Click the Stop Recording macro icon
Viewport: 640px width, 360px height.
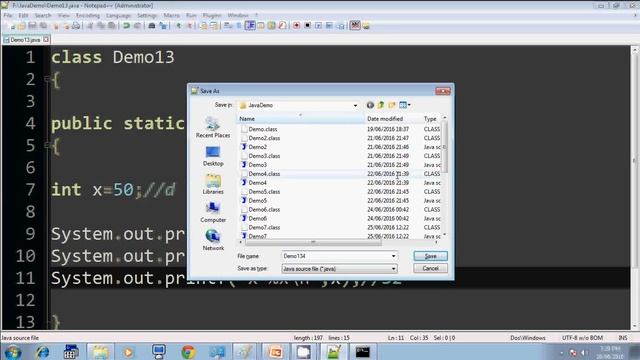coord(307,26)
